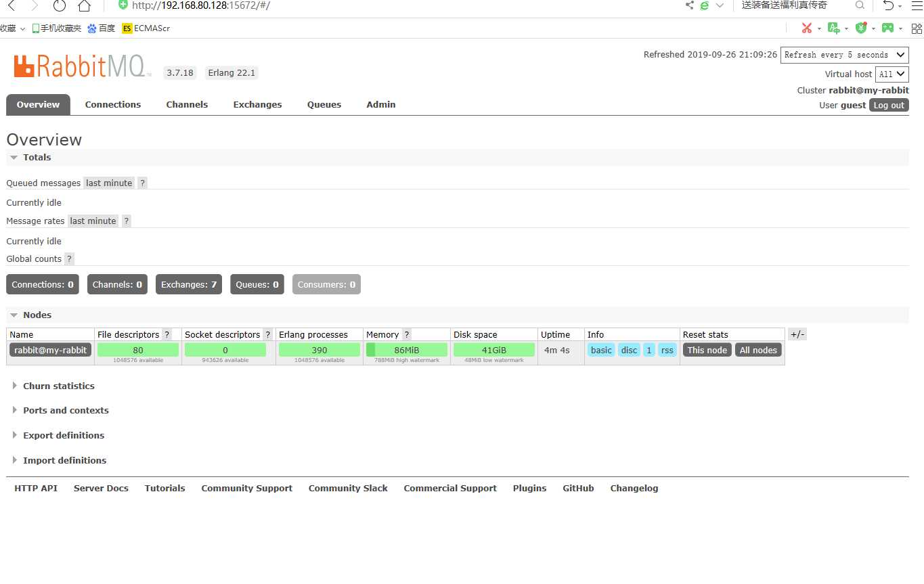Click the green translate toolbar icon
The height and width of the screenshot is (584, 924).
click(x=834, y=28)
